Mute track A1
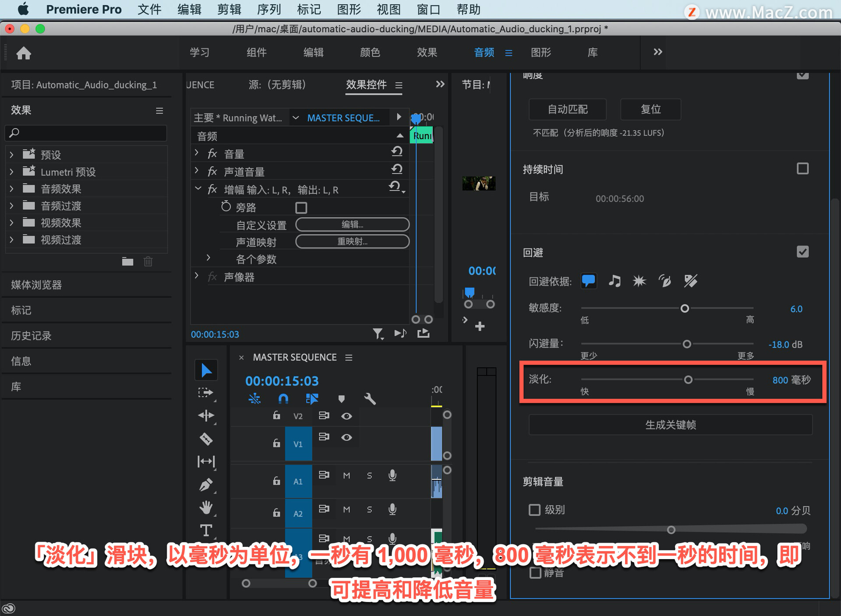The height and width of the screenshot is (616, 841). (346, 475)
